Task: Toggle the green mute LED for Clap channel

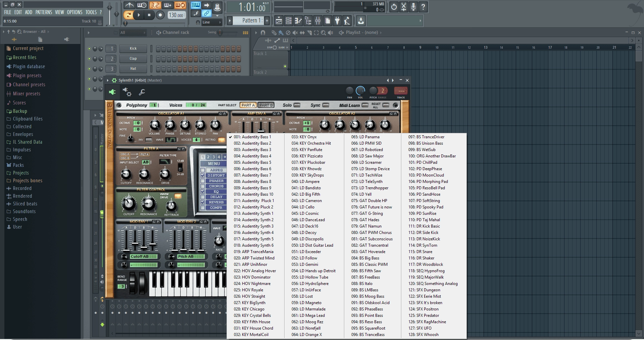Action: pyautogui.click(x=89, y=59)
